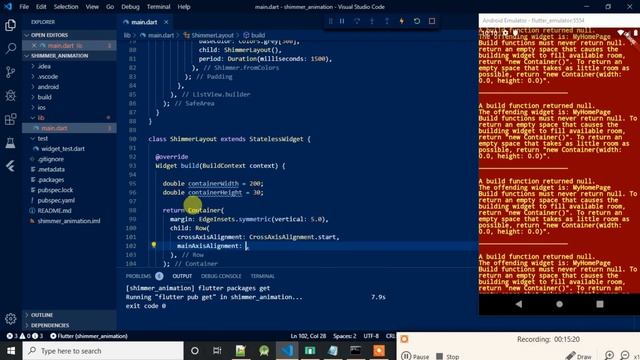Open the Terminal menu
Image resolution: width=640 pixels, height=360 pixels.
(x=158, y=7)
